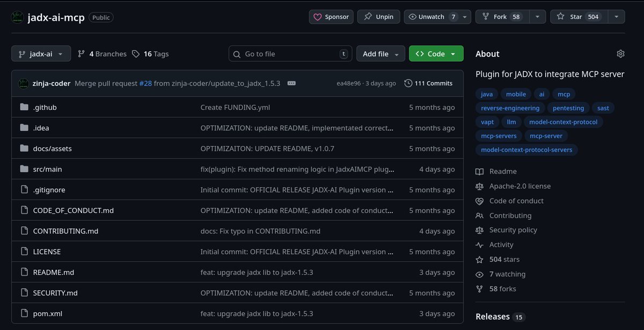The width and height of the screenshot is (644, 330).
Task: Click the Sponsor heart button
Action: pyautogui.click(x=331, y=17)
